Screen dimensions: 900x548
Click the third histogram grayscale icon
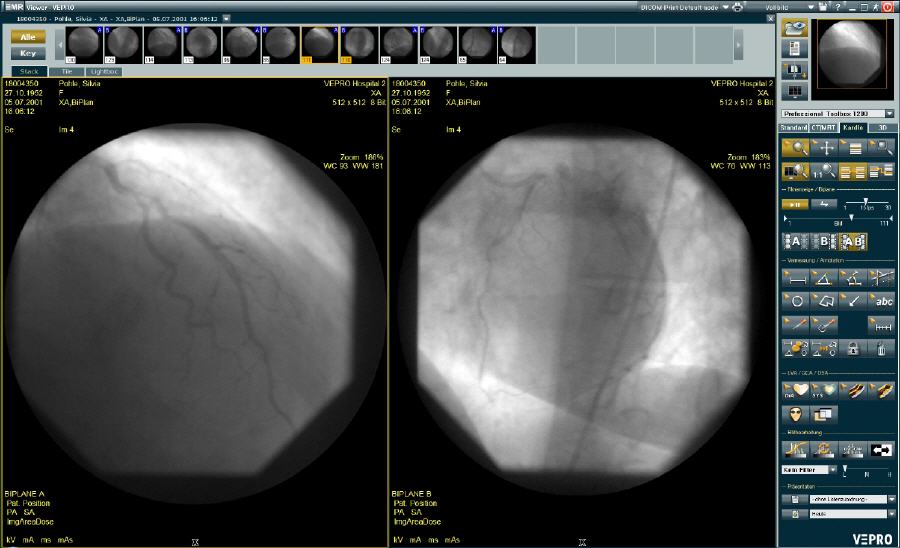tap(853, 449)
